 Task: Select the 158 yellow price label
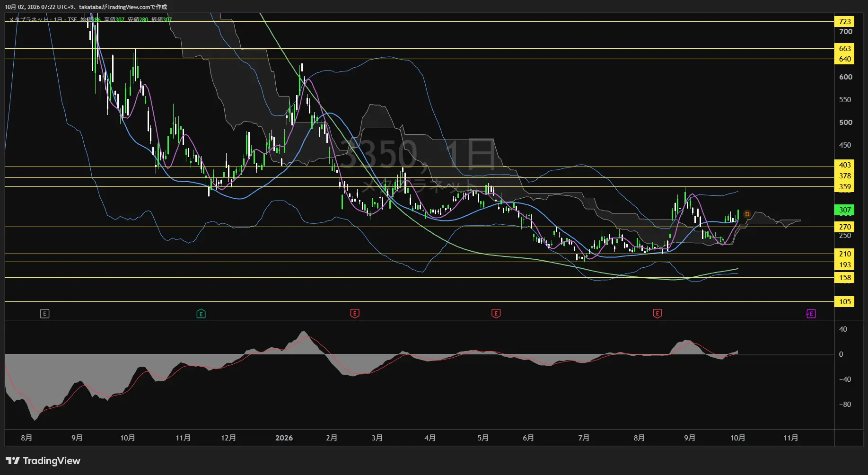845,278
